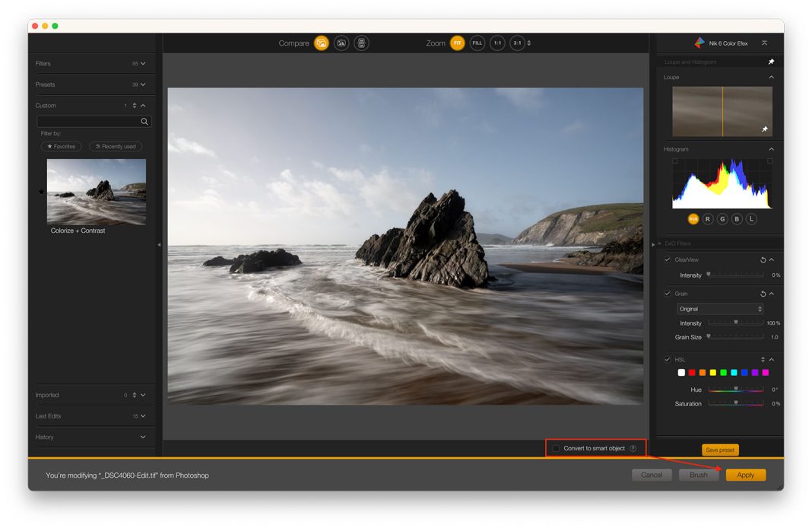Image resolution: width=812 pixels, height=528 pixels.
Task: Filter by Recently used
Action: click(116, 147)
